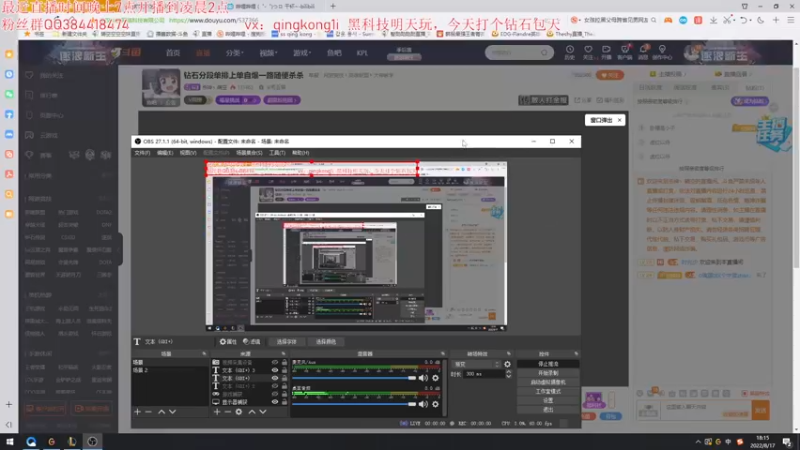This screenshot has height=450, width=800.
Task: Pop out Controls dock panel icon
Action: click(x=576, y=354)
